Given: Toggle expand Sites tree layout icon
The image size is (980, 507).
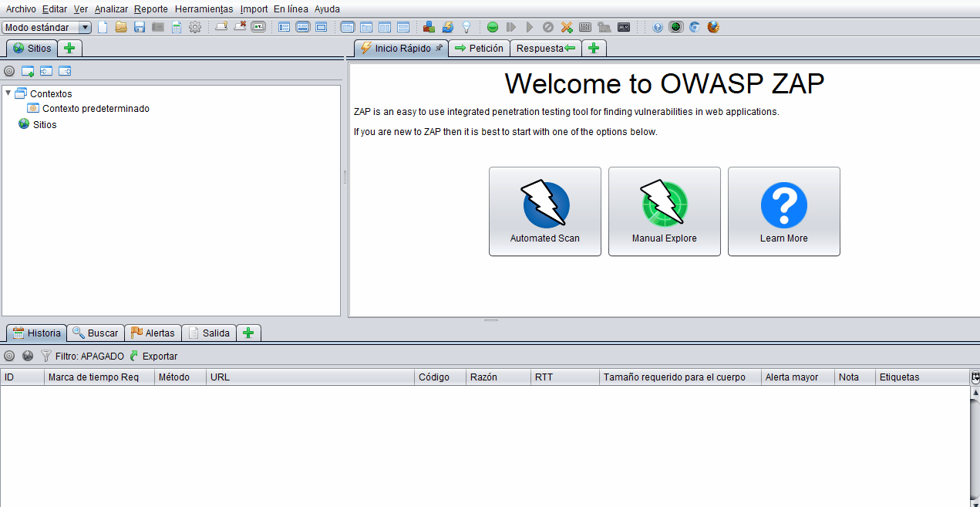Looking at the screenshot, I should pos(285,27).
